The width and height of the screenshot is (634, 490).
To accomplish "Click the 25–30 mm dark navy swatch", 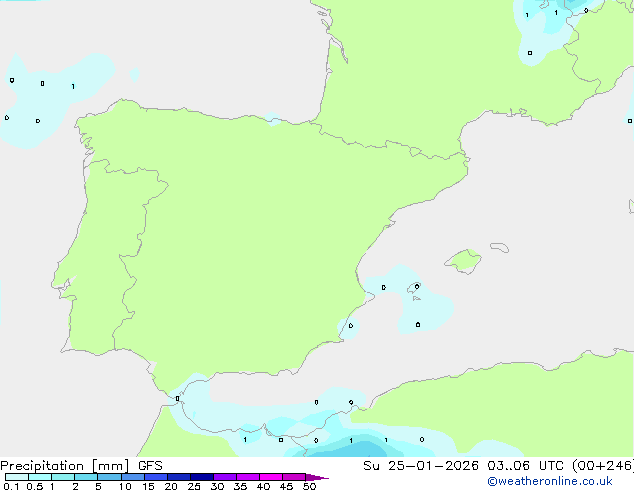I will pyautogui.click(x=201, y=477).
